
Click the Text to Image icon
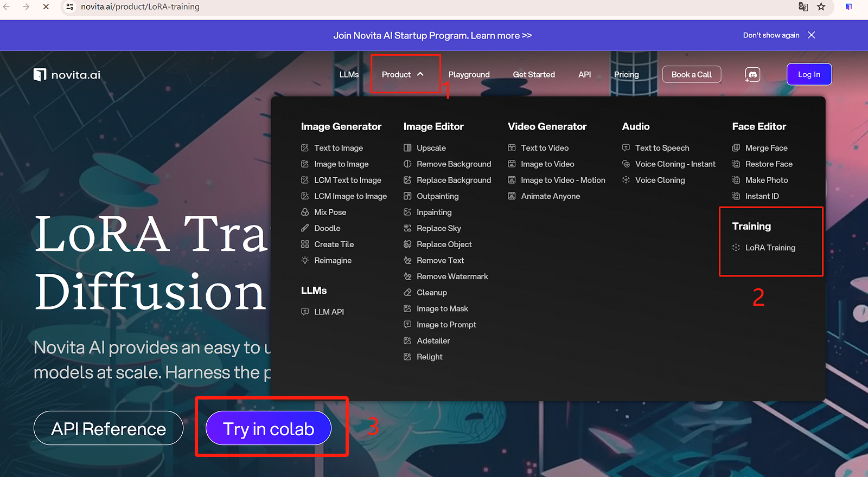click(x=305, y=148)
